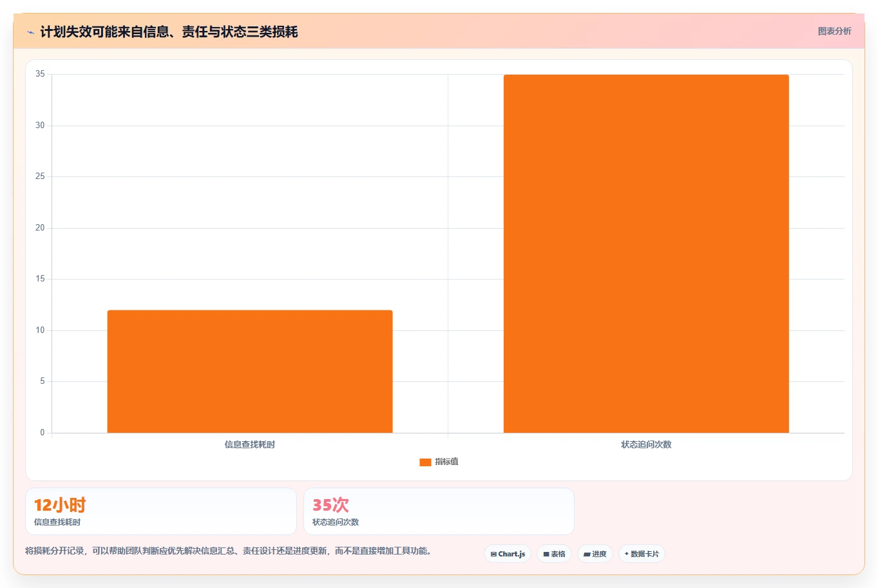Click the 数据卡片 tag chip

(x=642, y=554)
